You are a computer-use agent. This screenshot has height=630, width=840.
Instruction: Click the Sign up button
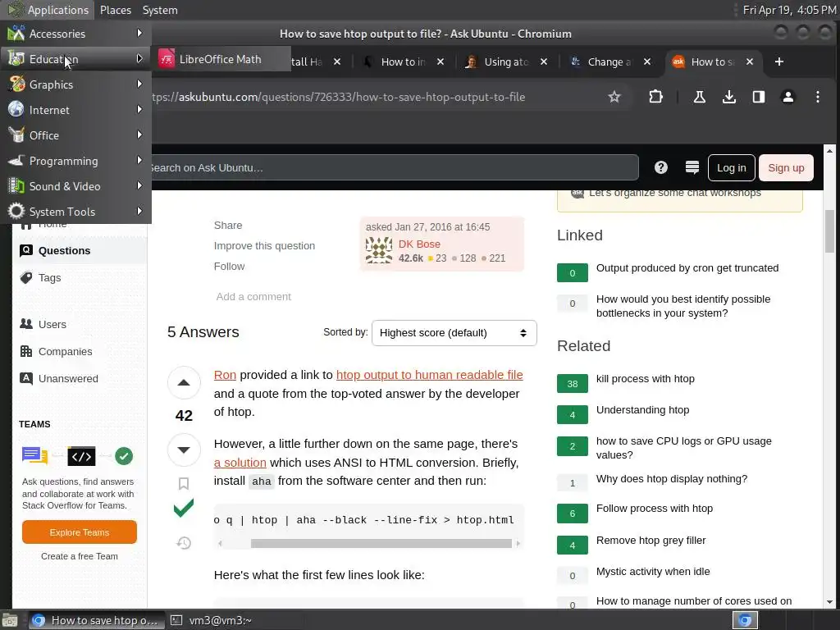(786, 167)
